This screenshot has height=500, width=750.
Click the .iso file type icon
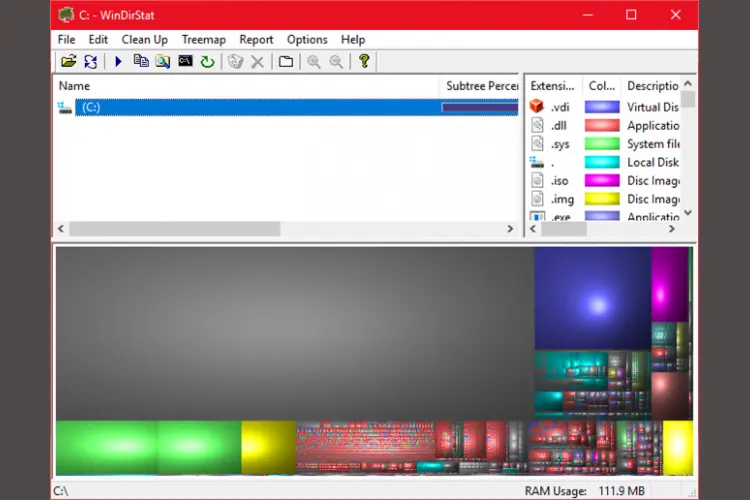pyautogui.click(x=537, y=180)
